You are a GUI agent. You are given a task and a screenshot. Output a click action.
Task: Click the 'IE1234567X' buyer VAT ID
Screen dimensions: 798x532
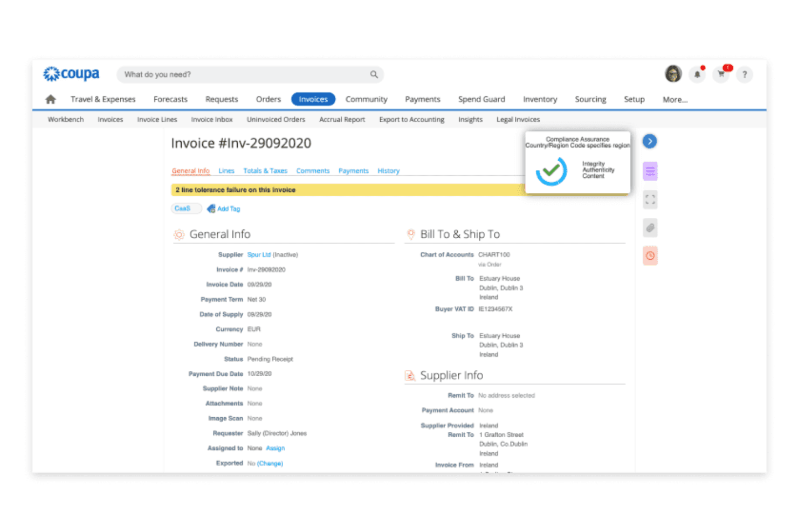496,309
